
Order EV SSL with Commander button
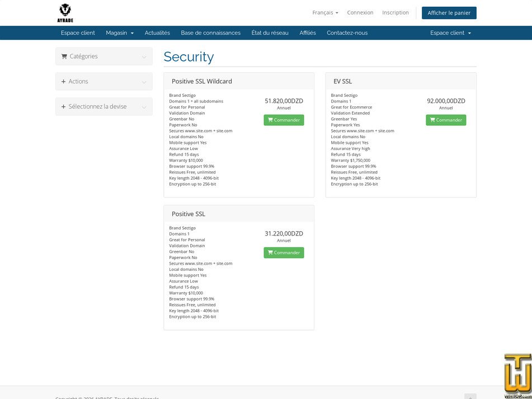(x=446, y=120)
